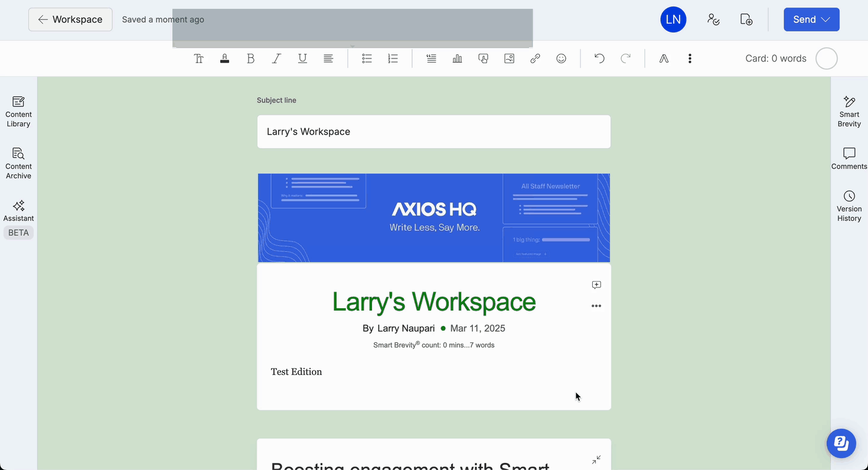The width and height of the screenshot is (868, 470).
Task: Insert a bar chart
Action: point(457,58)
